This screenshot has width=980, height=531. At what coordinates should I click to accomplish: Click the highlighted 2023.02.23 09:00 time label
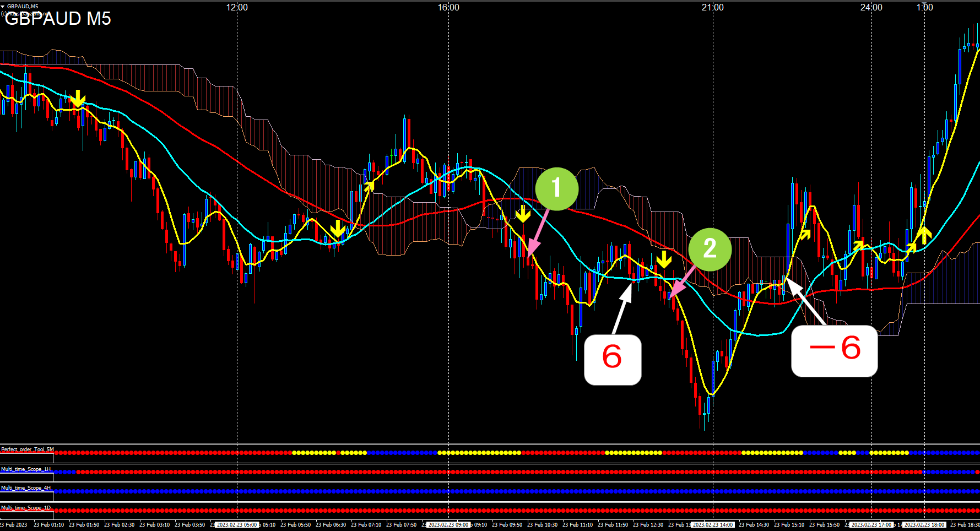pos(448,525)
